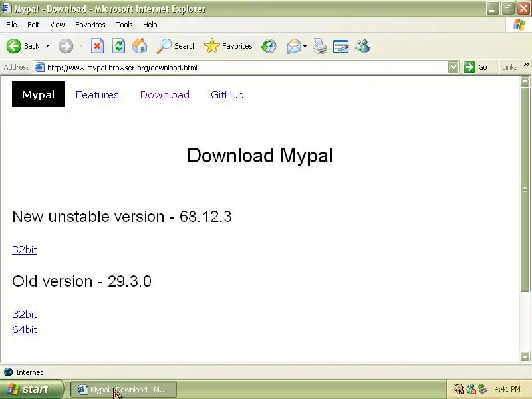Click the green Back arrow button
The image size is (532, 399).
pos(14,46)
